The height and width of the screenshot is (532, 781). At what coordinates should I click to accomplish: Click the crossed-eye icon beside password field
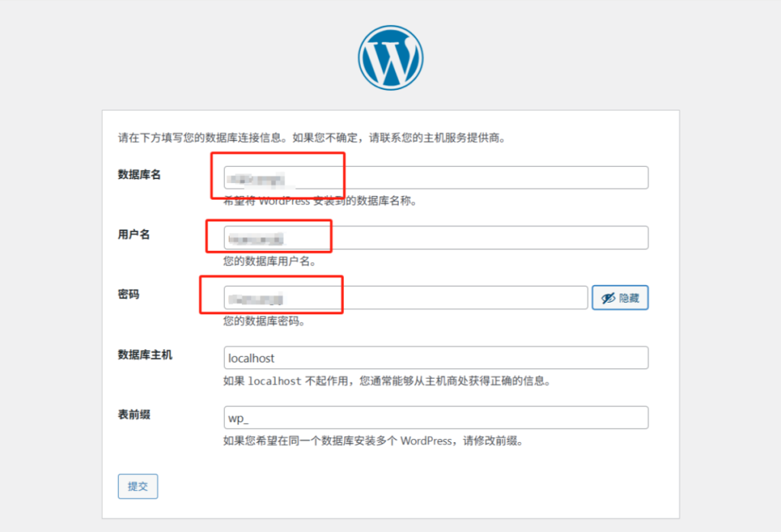(608, 298)
